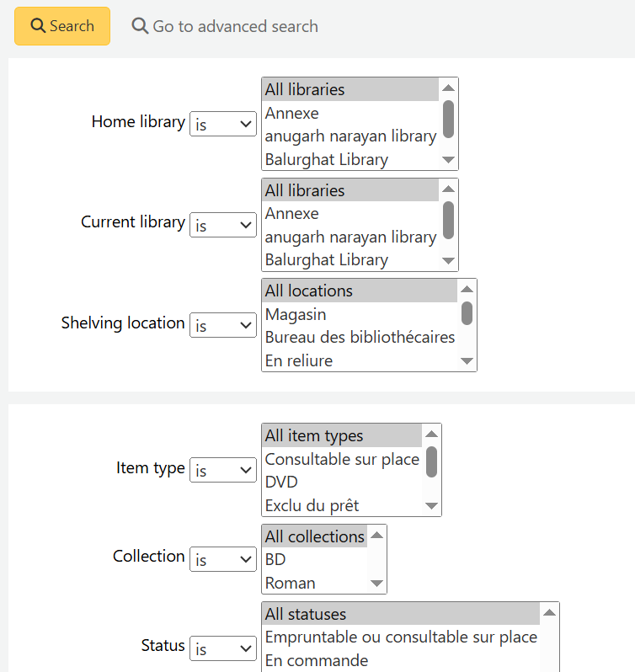This screenshot has width=635, height=672.
Task: Select DVD in the Item type list
Action: [281, 483]
